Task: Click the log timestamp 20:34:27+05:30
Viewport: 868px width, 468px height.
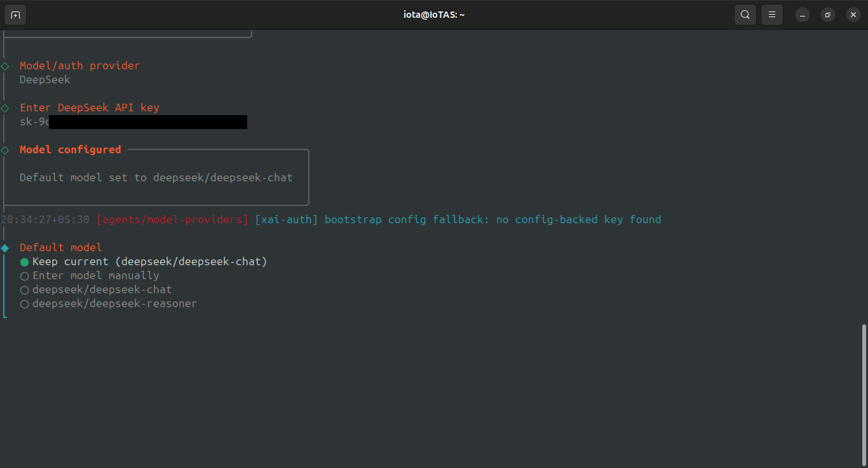Action: click(44, 219)
